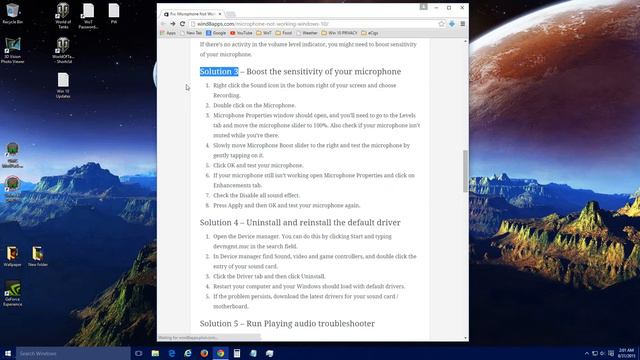Screen dimensions: 640x360
Task: Click the volume icon in system tray
Action: (602, 353)
